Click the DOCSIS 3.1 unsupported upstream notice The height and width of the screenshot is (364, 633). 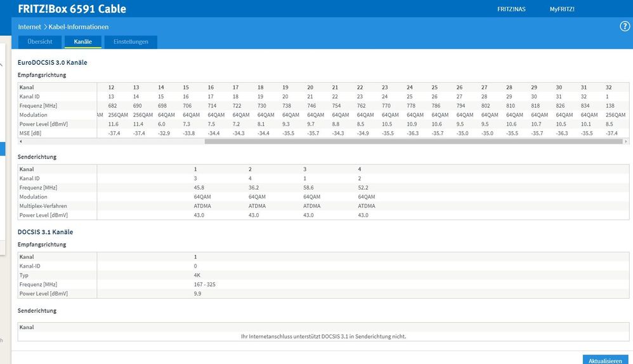(323, 336)
